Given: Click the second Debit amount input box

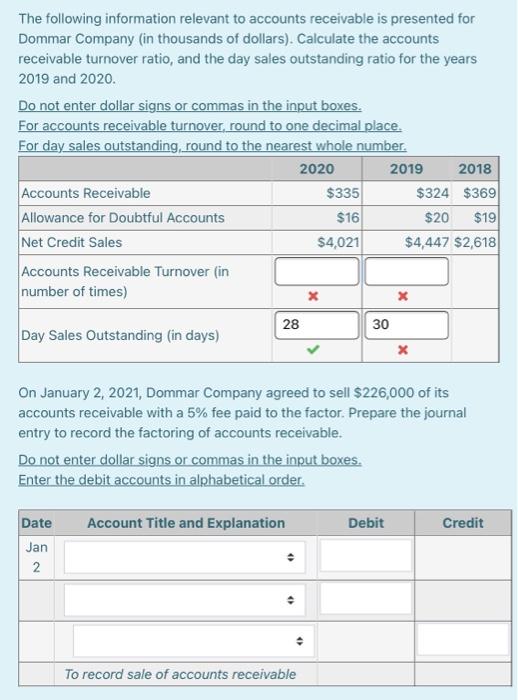Looking at the screenshot, I should coord(366,598).
